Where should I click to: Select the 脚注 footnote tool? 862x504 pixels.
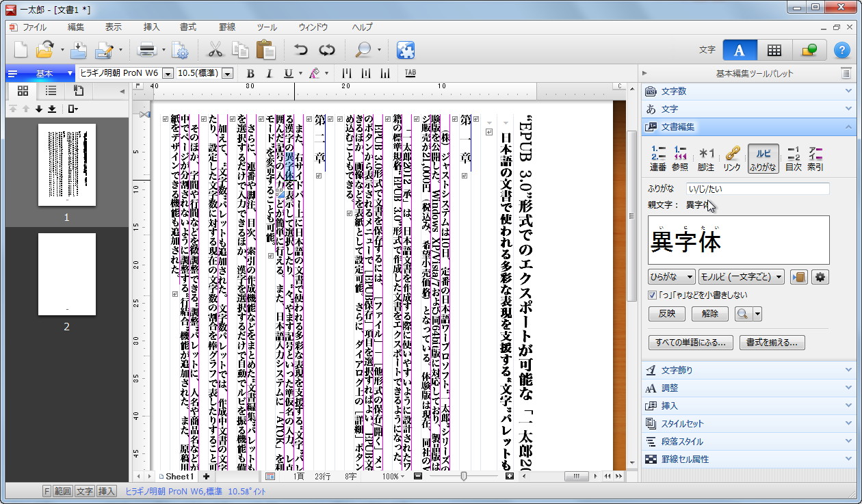pyautogui.click(x=707, y=158)
